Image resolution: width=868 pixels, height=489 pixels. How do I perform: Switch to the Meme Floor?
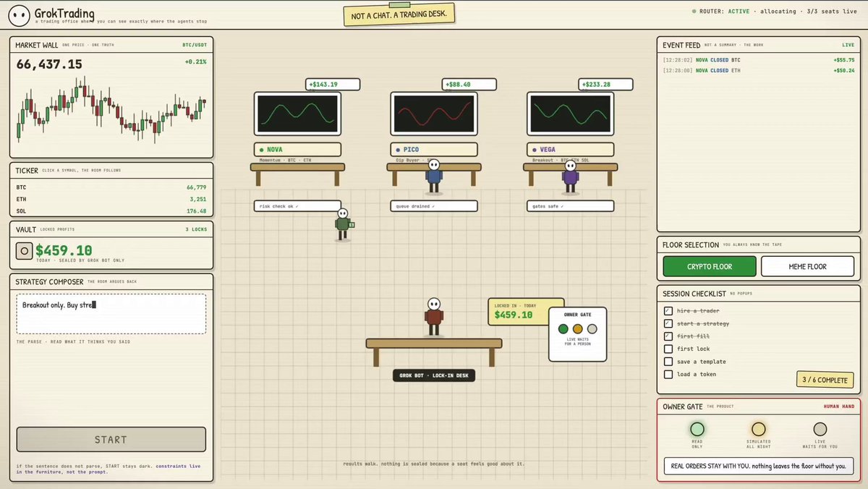[807, 266]
